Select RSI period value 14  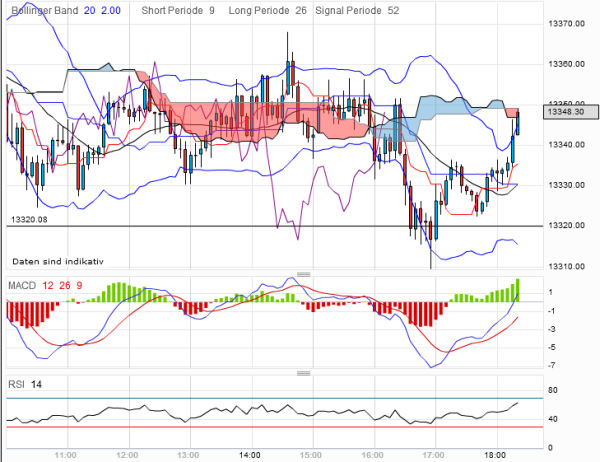36,384
